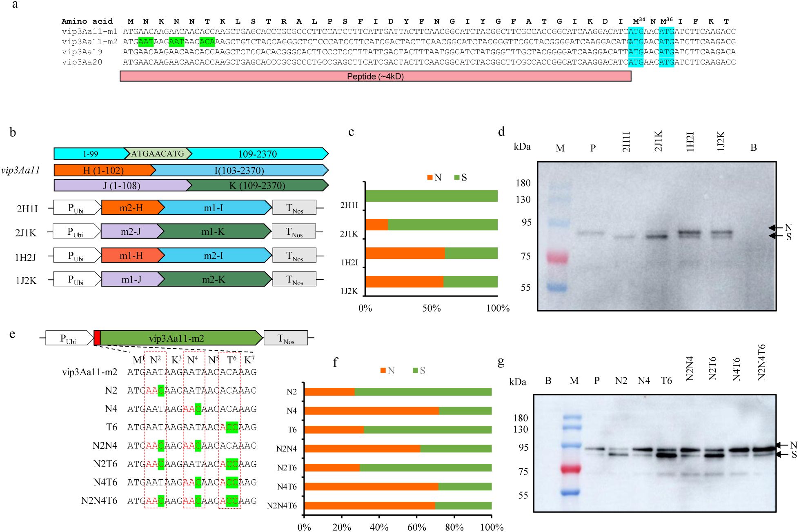Click the 50% axis label in panel c

coord(432,308)
